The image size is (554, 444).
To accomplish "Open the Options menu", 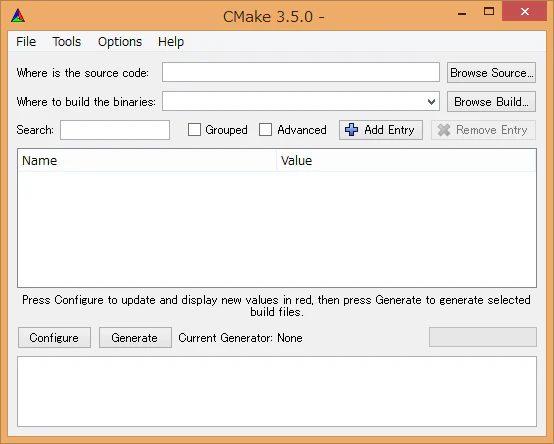I will point(120,42).
